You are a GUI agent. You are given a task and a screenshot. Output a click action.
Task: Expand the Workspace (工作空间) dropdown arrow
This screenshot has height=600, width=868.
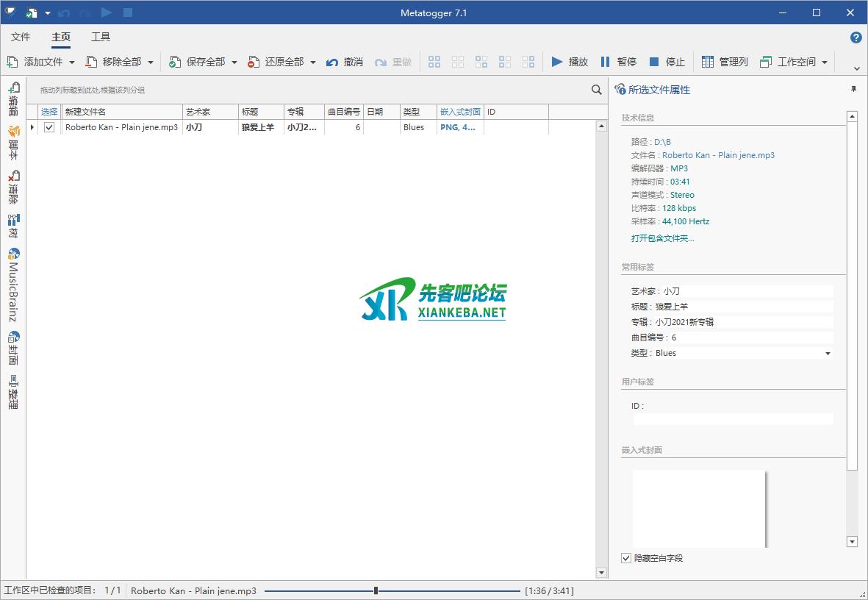[825, 63]
